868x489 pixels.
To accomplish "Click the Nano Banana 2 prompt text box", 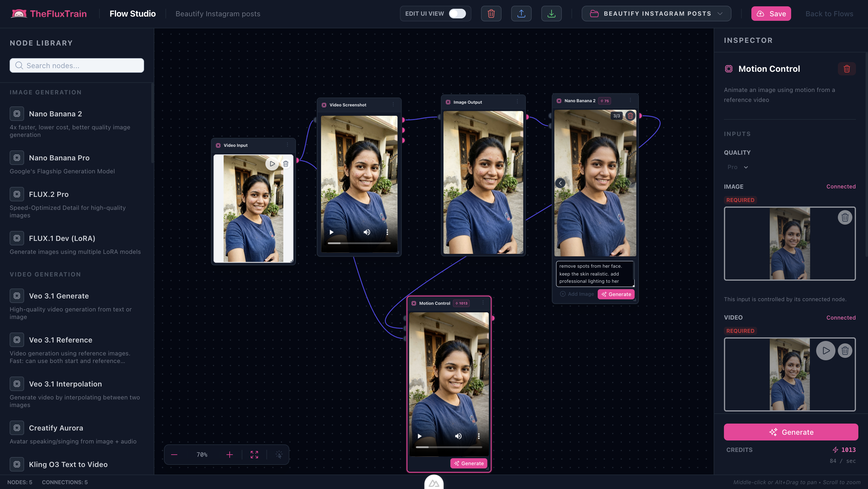I will [x=595, y=274].
